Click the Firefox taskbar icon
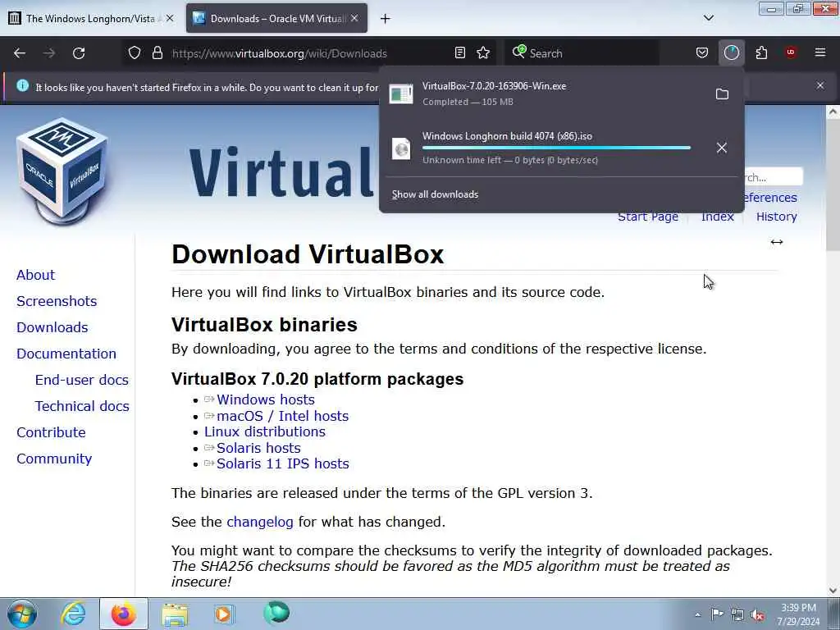840x630 pixels. pos(123,614)
